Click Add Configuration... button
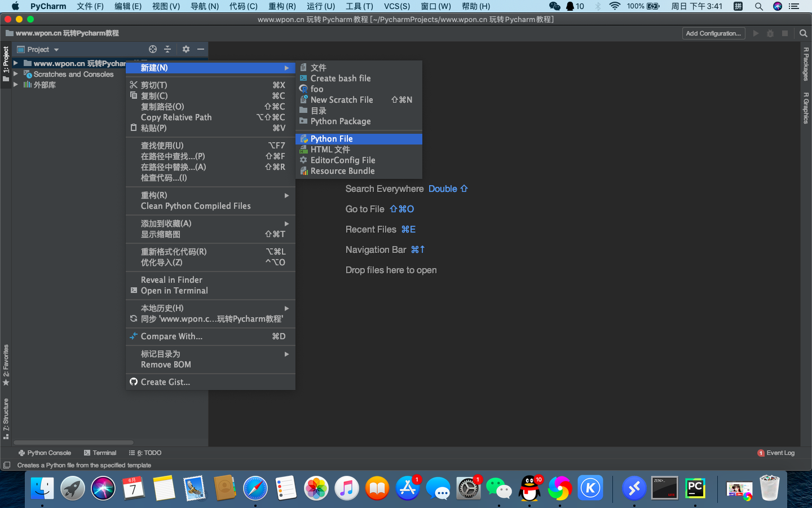 click(713, 33)
